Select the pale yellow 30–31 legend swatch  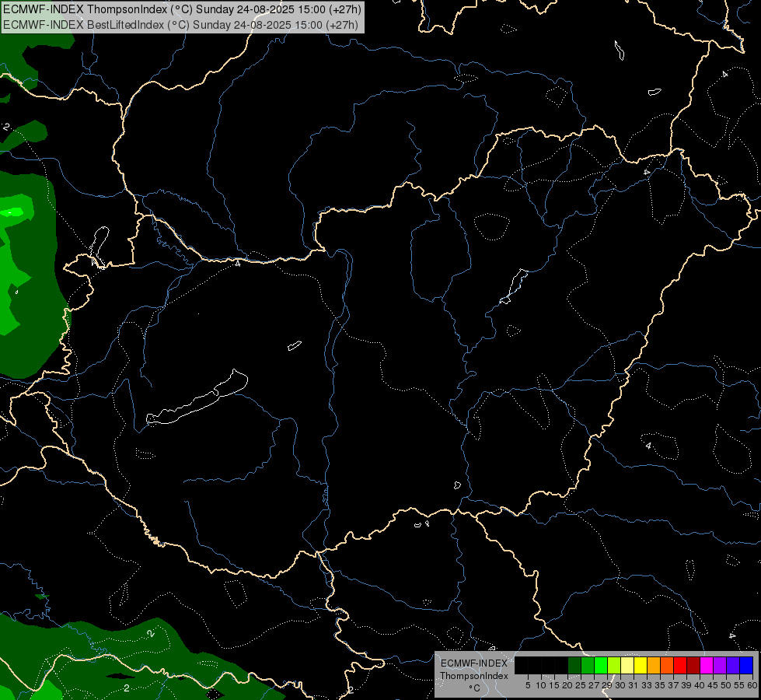point(627,665)
